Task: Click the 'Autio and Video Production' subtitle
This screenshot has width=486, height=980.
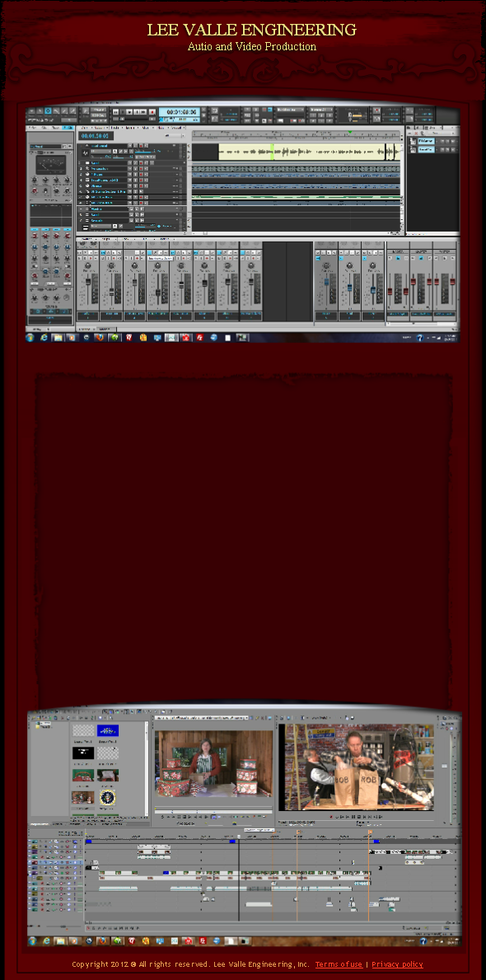Action: pos(252,46)
